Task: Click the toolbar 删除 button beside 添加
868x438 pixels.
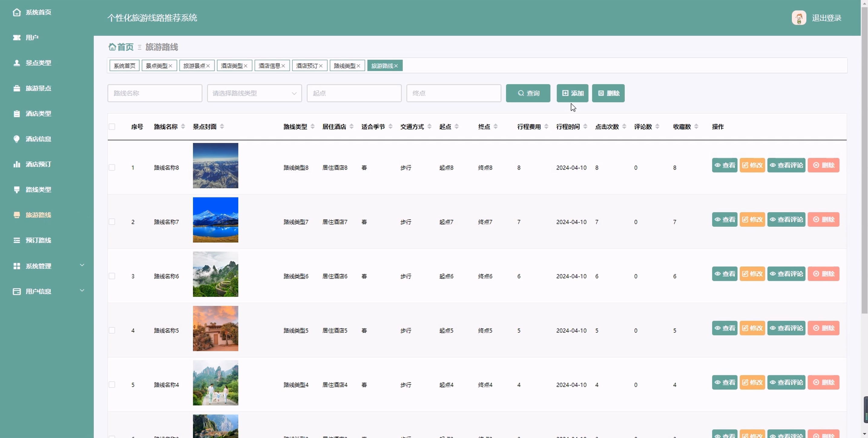Action: pyautogui.click(x=608, y=93)
